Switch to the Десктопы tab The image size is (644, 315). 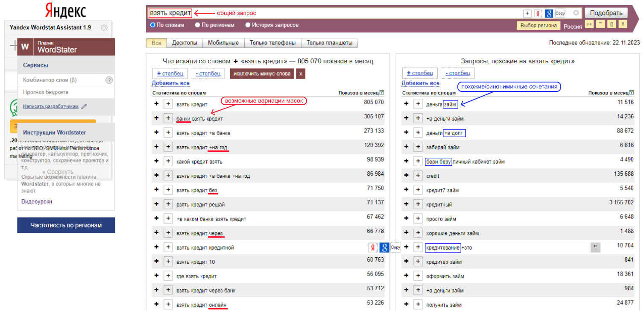click(185, 43)
